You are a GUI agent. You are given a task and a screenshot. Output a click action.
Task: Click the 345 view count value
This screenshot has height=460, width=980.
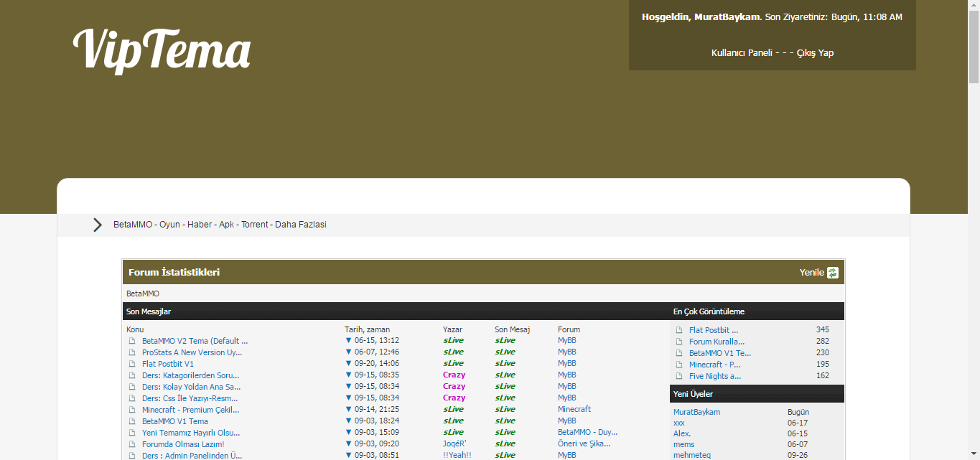click(822, 329)
